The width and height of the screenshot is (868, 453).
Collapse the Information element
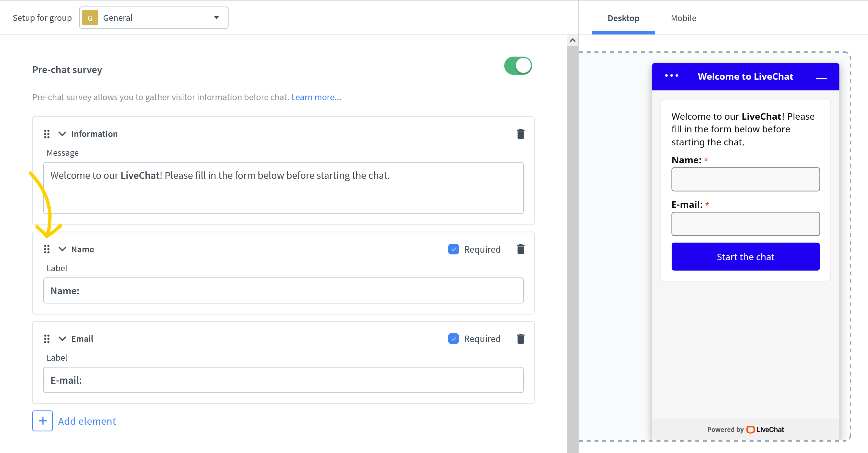[62, 134]
